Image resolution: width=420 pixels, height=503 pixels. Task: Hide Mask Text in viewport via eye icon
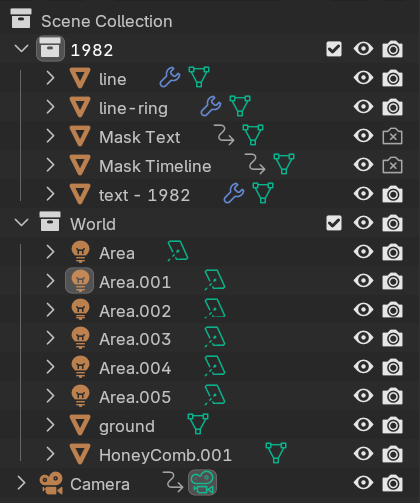363,135
